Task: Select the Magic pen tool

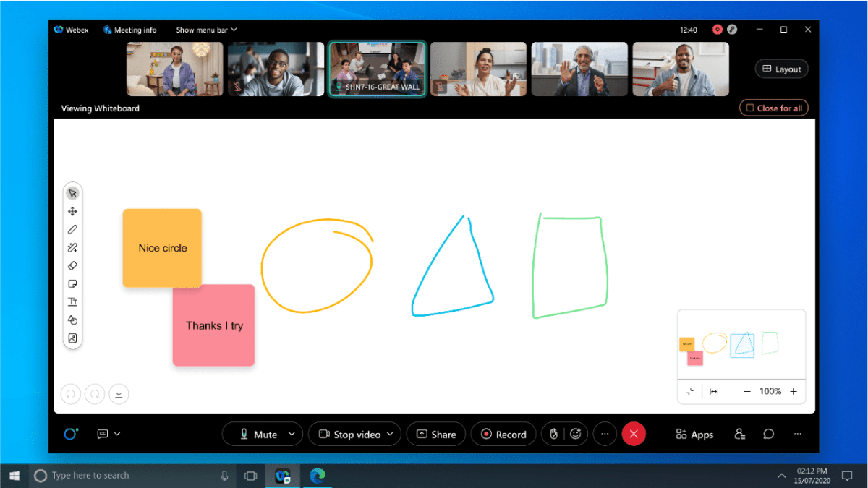Action: click(72, 248)
